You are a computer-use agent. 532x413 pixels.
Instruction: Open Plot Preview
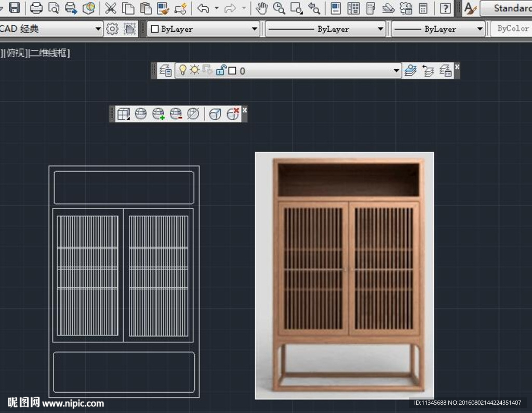click(x=54, y=7)
